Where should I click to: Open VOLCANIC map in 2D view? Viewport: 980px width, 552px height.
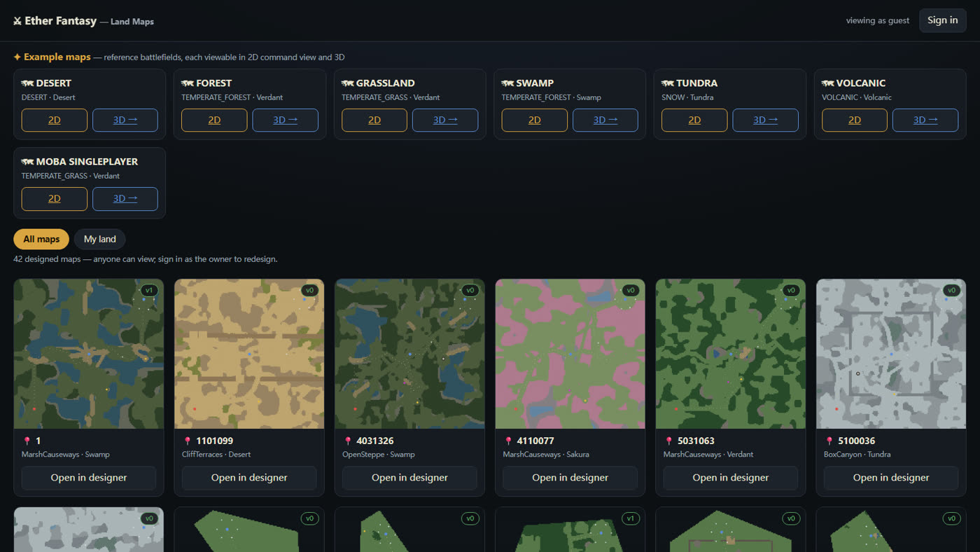[x=855, y=120]
